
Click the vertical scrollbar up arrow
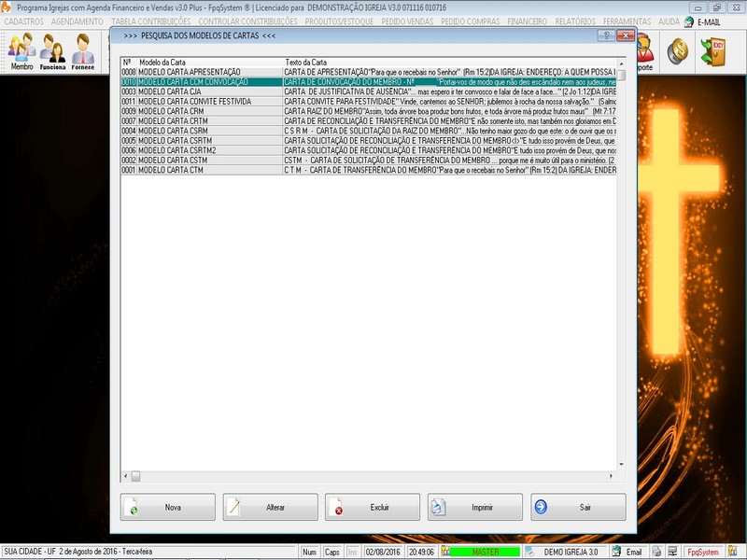click(621, 63)
